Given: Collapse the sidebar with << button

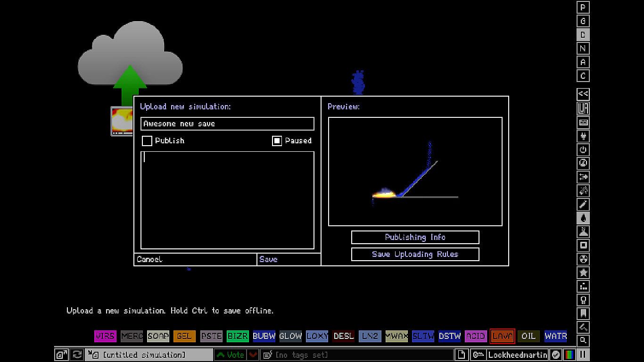Looking at the screenshot, I should (x=583, y=94).
